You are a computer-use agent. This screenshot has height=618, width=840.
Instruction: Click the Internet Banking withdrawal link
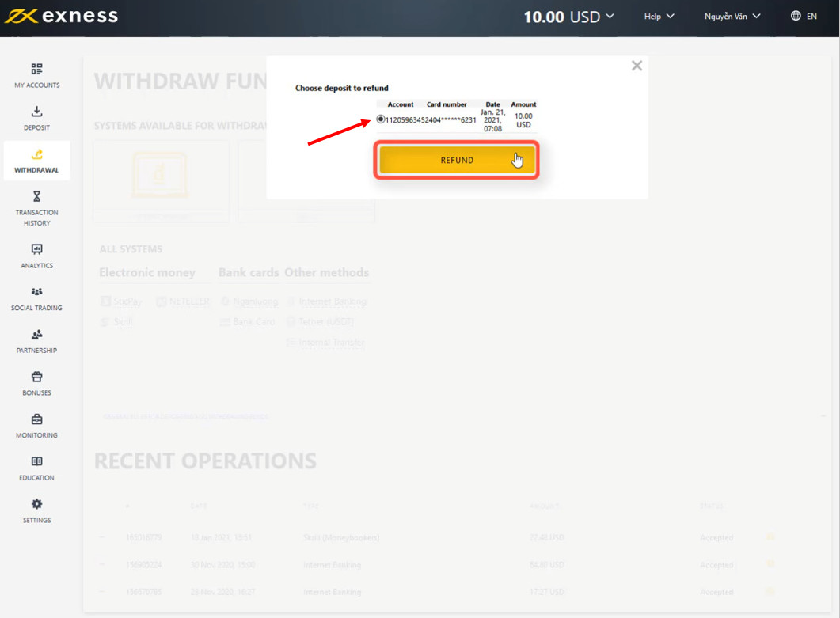point(332,301)
